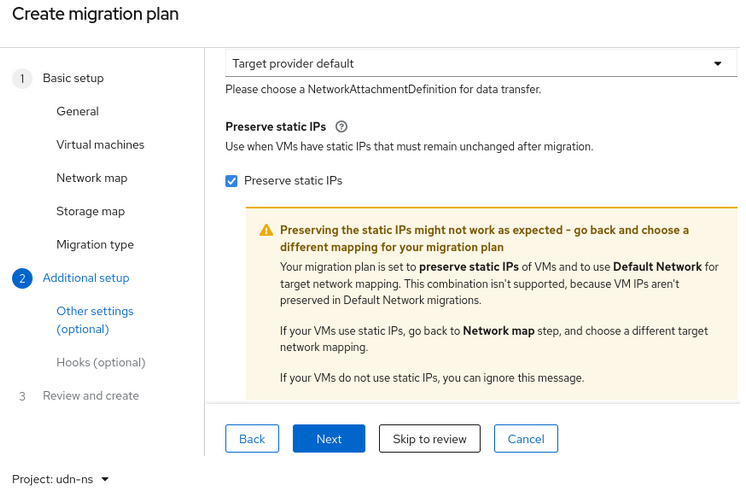746x490 pixels.
Task: Click the transfer network dropdown caret arrow
Action: pyautogui.click(x=717, y=63)
